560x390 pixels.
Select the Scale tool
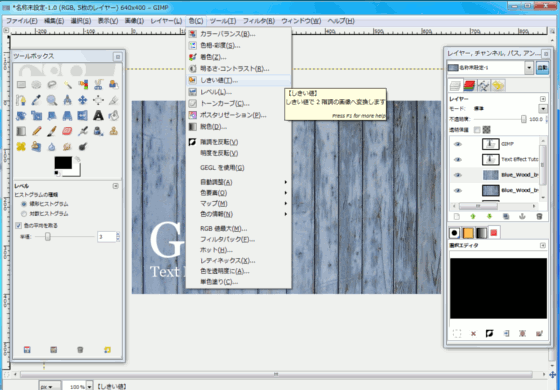(x=36, y=116)
